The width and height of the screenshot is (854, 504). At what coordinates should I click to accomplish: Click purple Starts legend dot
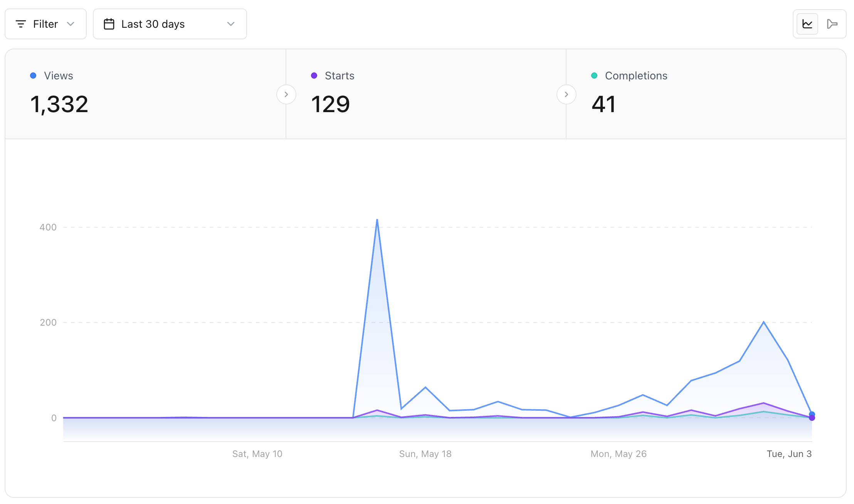314,76
